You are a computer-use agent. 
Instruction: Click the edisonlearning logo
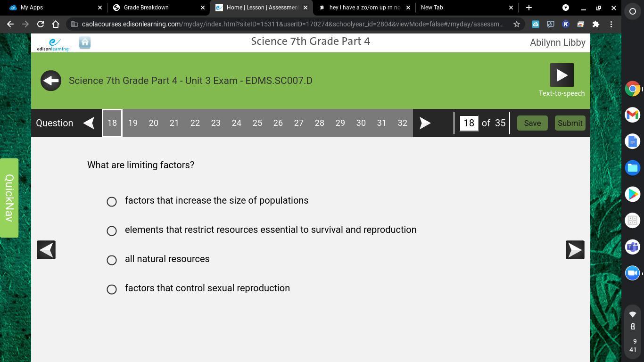point(53,44)
